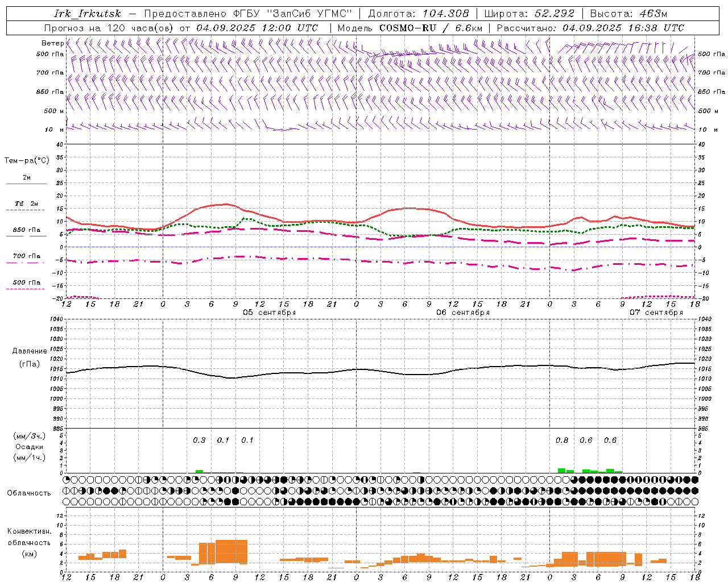
Task: Click the longitude value 'Долгота: 104.308'
Action: [x=419, y=14]
